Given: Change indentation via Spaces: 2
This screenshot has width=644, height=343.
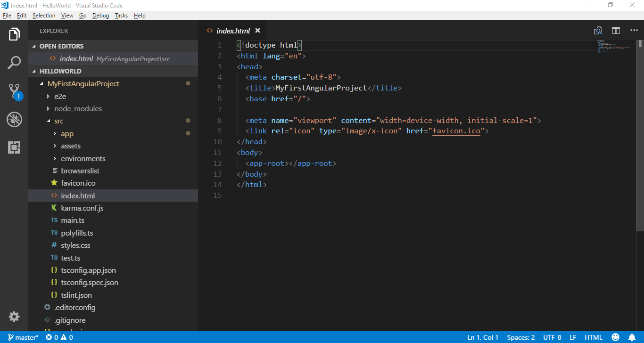Looking at the screenshot, I should (521, 337).
